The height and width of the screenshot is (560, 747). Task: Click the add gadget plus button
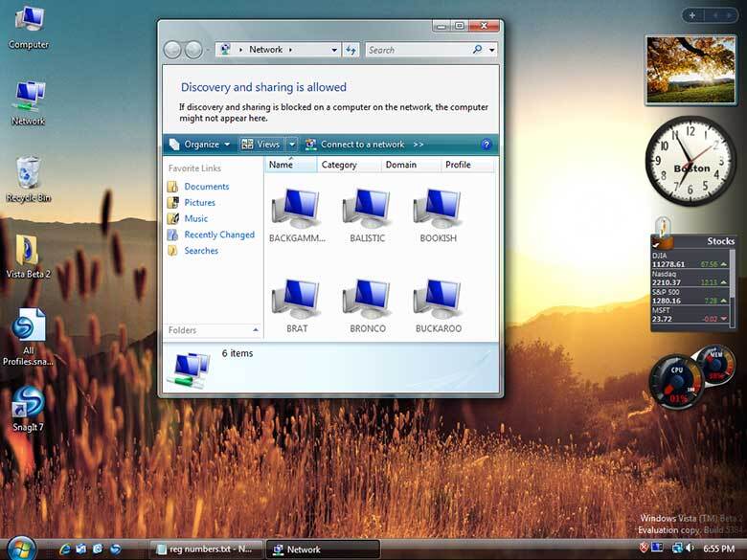click(692, 15)
